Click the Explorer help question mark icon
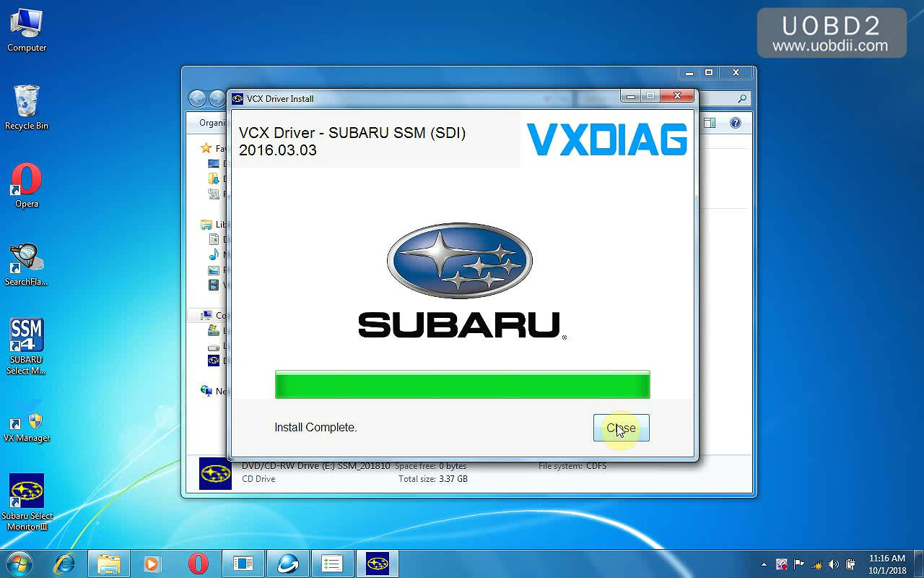This screenshot has height=578, width=924. pos(735,123)
